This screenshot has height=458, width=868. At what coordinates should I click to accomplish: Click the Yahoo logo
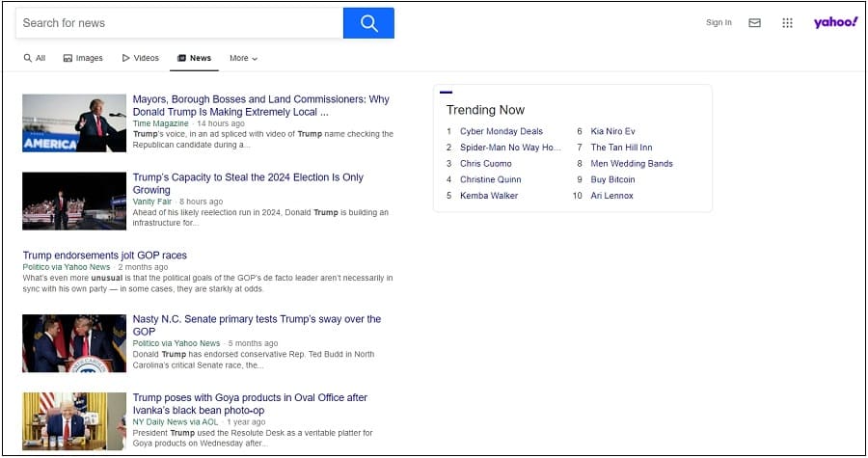point(835,22)
